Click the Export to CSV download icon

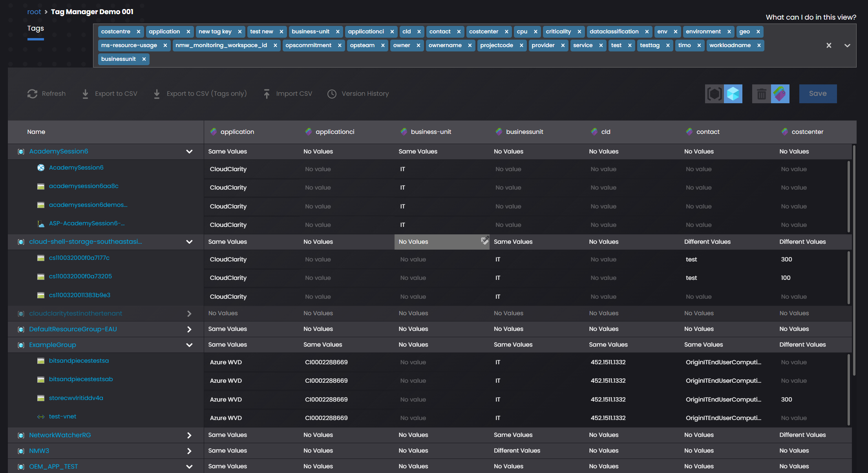[85, 94]
